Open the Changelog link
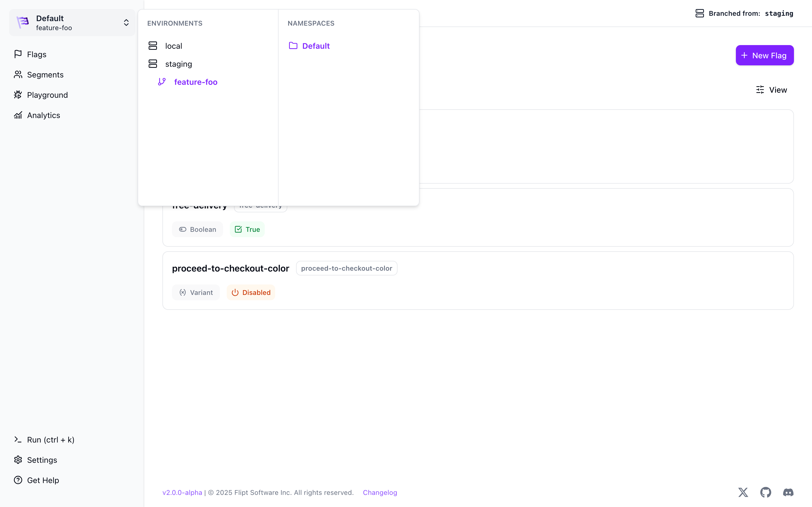 coord(380,492)
